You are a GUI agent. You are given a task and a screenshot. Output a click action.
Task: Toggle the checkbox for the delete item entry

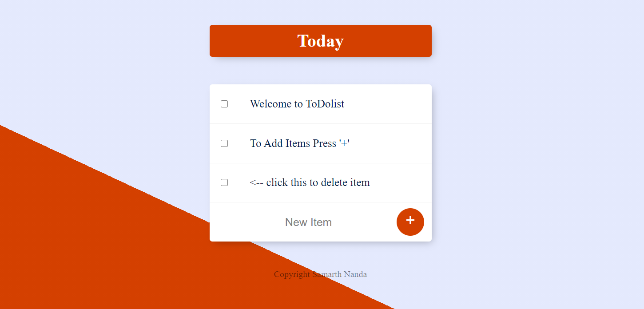tap(224, 182)
